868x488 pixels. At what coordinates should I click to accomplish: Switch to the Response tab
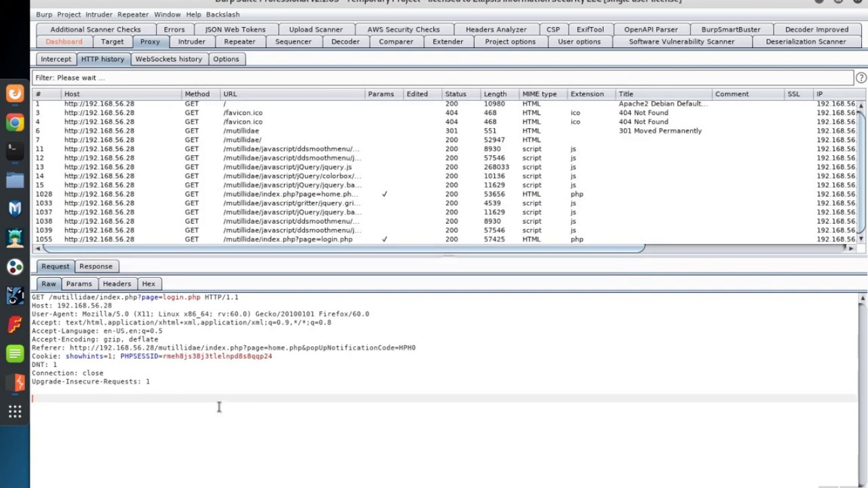click(96, 266)
